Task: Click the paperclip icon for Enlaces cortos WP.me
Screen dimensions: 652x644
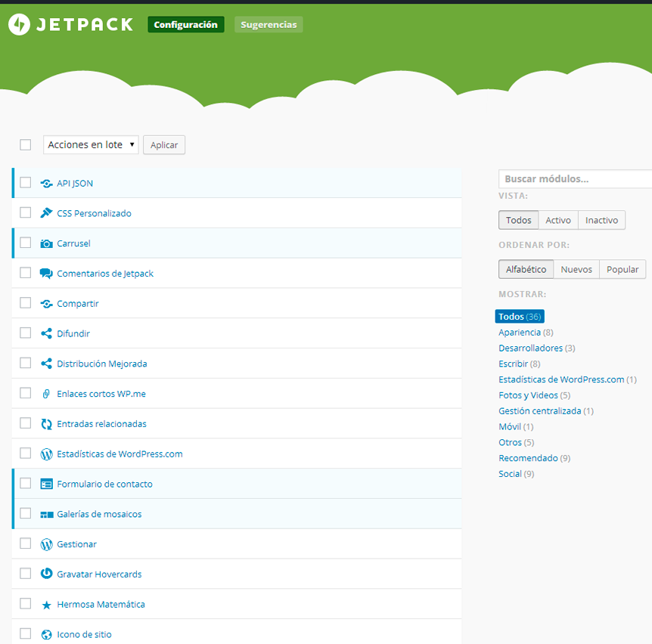Action: pyautogui.click(x=46, y=394)
